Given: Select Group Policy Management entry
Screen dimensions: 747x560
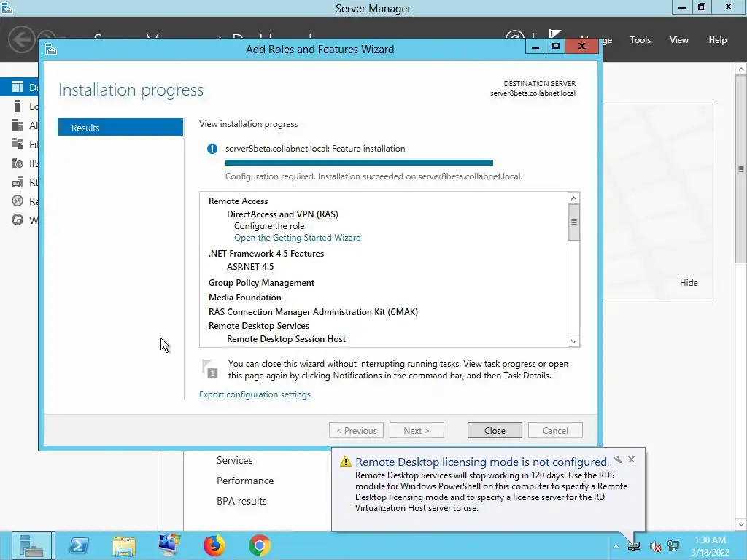Looking at the screenshot, I should pos(262,283).
